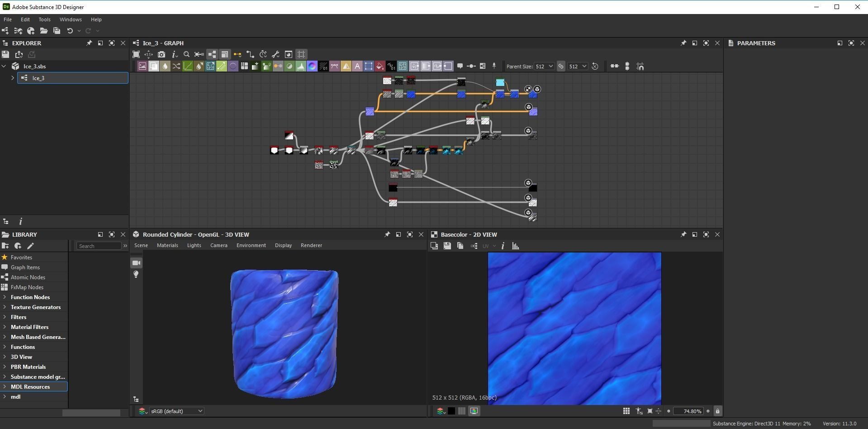Click the Library horizontal scrollbar
This screenshot has height=429, width=868.
click(91, 413)
